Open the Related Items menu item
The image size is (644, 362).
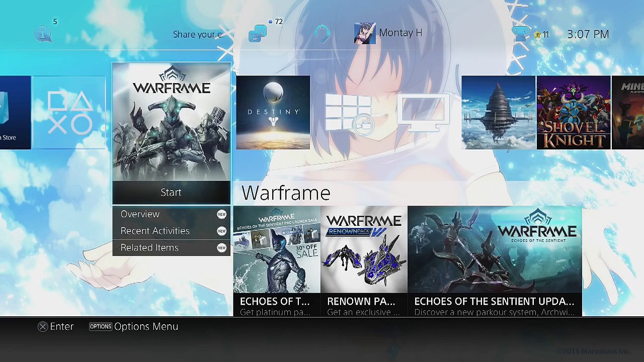click(171, 247)
